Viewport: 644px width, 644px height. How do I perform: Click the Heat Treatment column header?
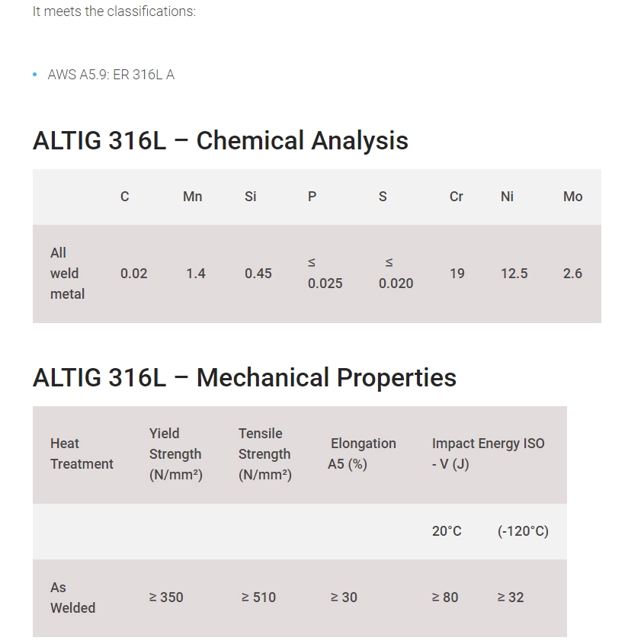coord(82,453)
